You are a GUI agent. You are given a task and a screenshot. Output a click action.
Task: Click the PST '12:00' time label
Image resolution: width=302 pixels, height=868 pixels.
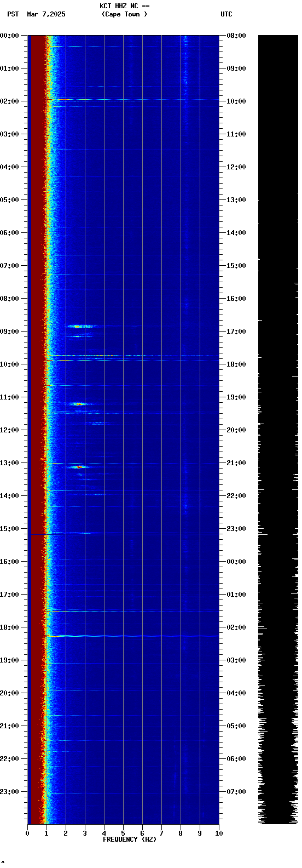coord(10,430)
